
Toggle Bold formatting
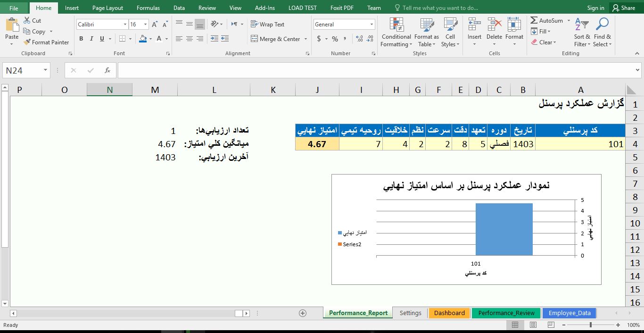(x=81, y=39)
